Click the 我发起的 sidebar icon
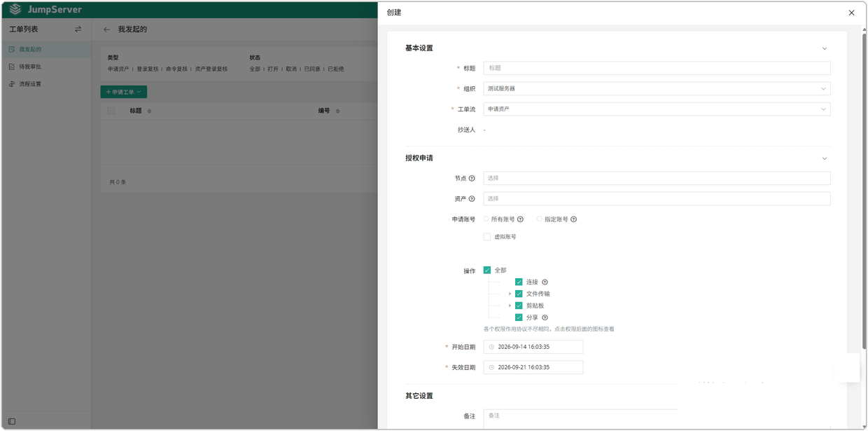The width and height of the screenshot is (868, 431). (12, 50)
